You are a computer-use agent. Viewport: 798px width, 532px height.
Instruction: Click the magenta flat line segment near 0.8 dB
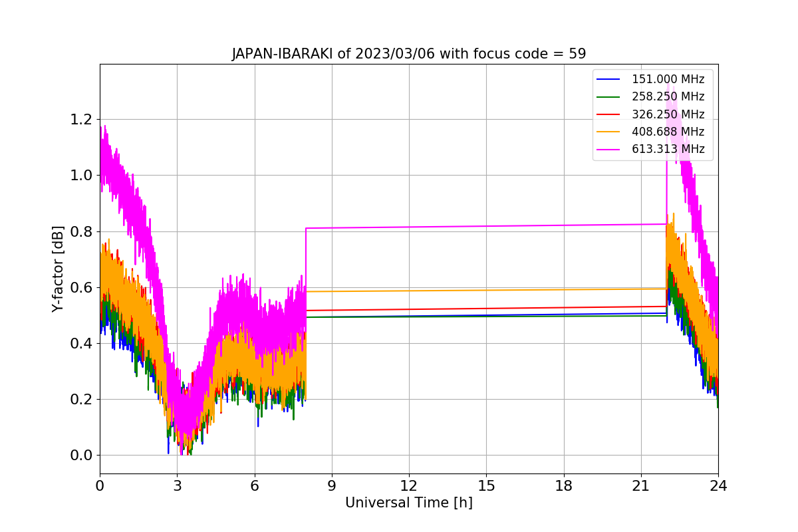(x=486, y=226)
